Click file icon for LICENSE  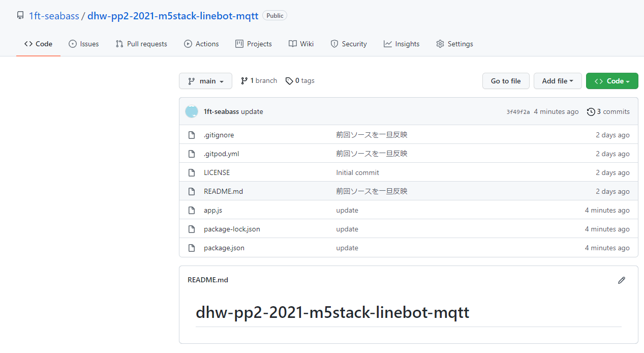pyautogui.click(x=192, y=172)
